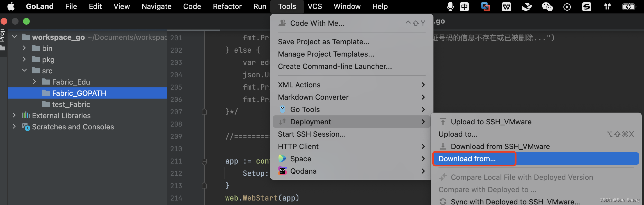Viewport: 644px width, 205px height.
Task: Choose Download from... in Deployment submenu
Action: pos(536,159)
